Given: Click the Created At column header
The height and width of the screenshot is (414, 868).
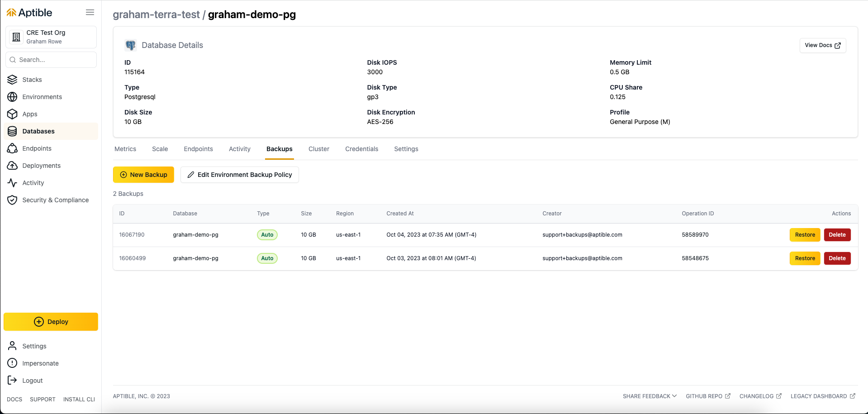Looking at the screenshot, I should pyautogui.click(x=400, y=214).
